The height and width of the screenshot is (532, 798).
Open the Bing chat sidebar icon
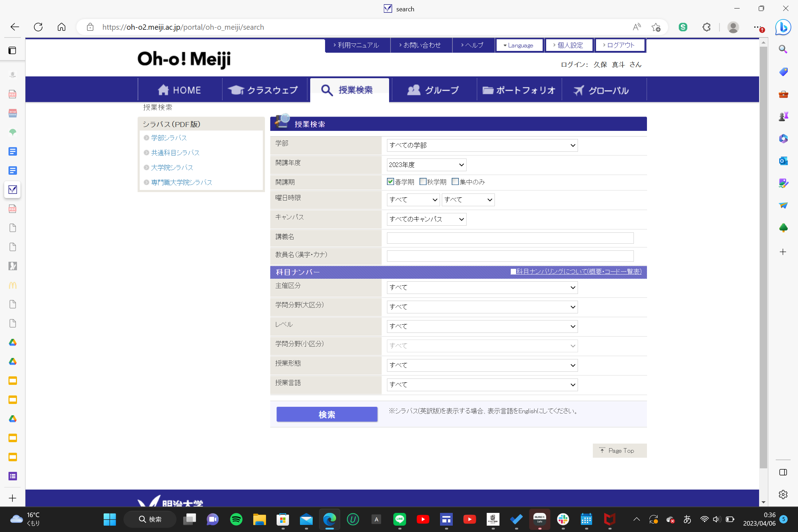coord(783,27)
